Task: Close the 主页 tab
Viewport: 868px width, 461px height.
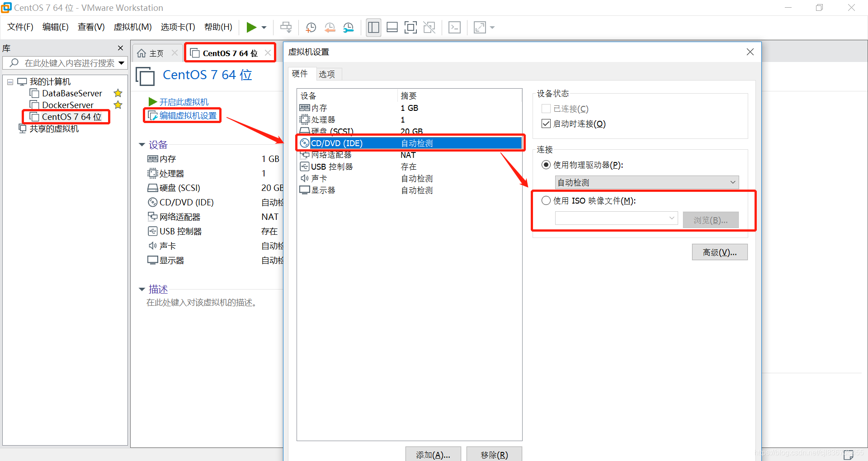Action: pos(175,53)
